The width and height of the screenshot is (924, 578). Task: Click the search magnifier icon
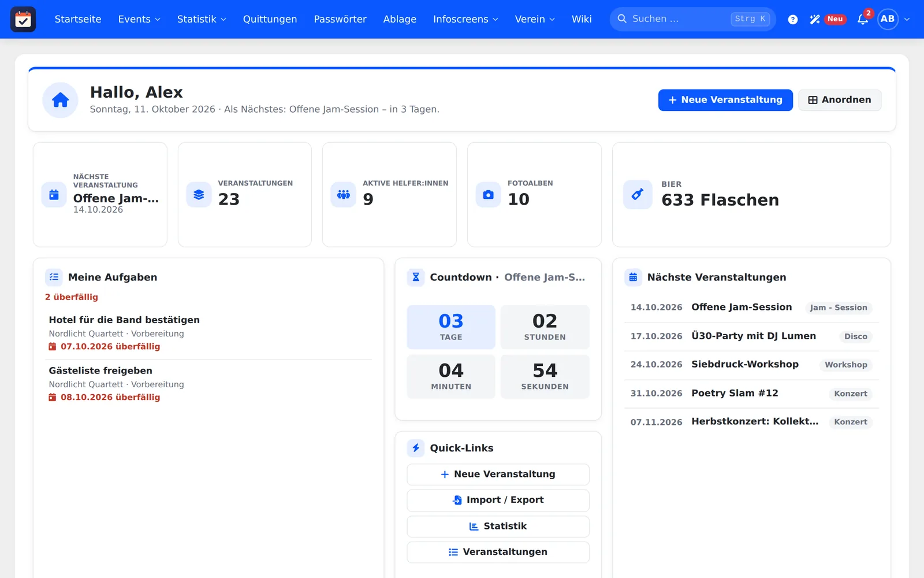coord(622,19)
